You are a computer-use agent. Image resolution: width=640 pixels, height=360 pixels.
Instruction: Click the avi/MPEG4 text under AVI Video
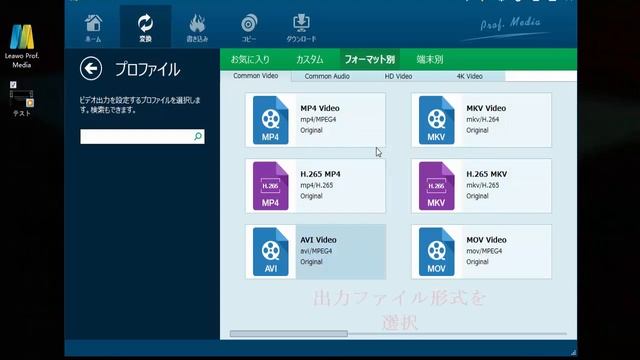(x=316, y=251)
